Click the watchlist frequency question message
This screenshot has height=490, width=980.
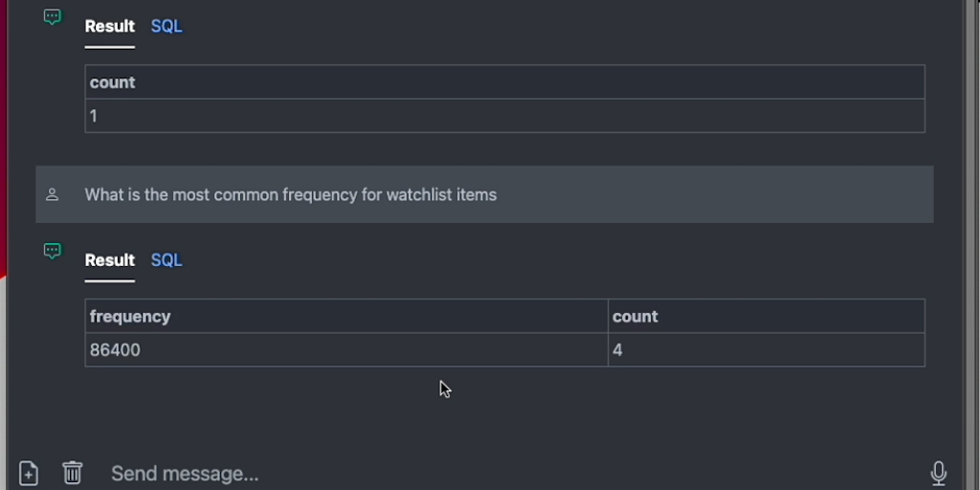pyautogui.click(x=291, y=195)
